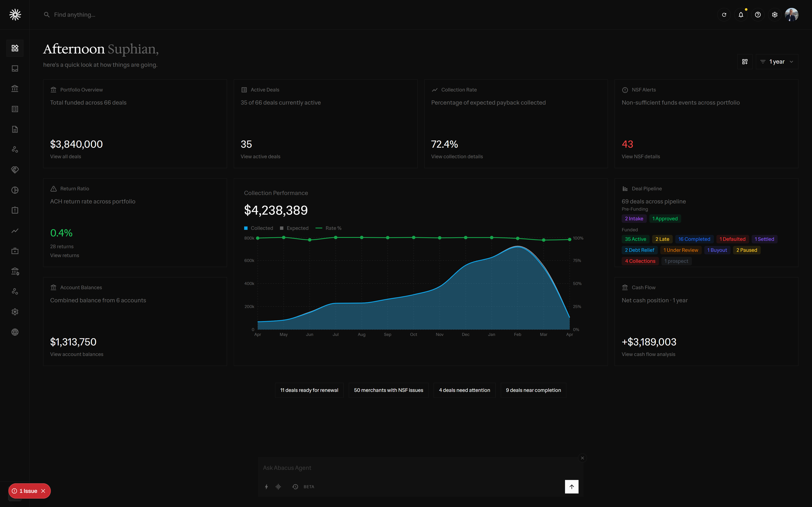Select the 9 deals near completion chip

533,390
